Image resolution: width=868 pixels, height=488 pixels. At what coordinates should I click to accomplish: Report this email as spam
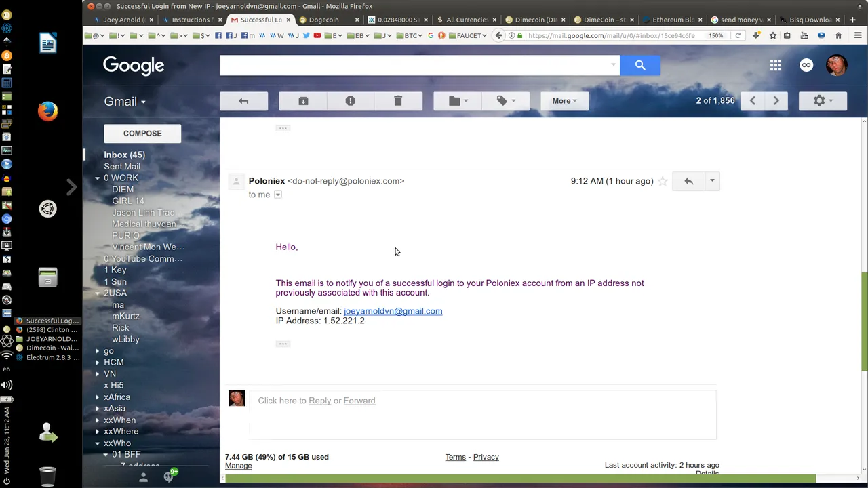[x=351, y=101]
